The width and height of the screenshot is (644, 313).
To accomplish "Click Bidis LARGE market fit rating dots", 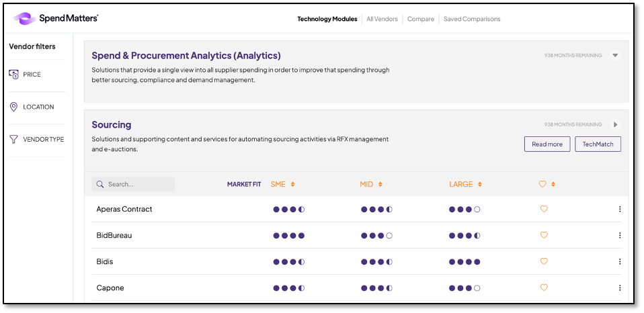I will 465,262.
